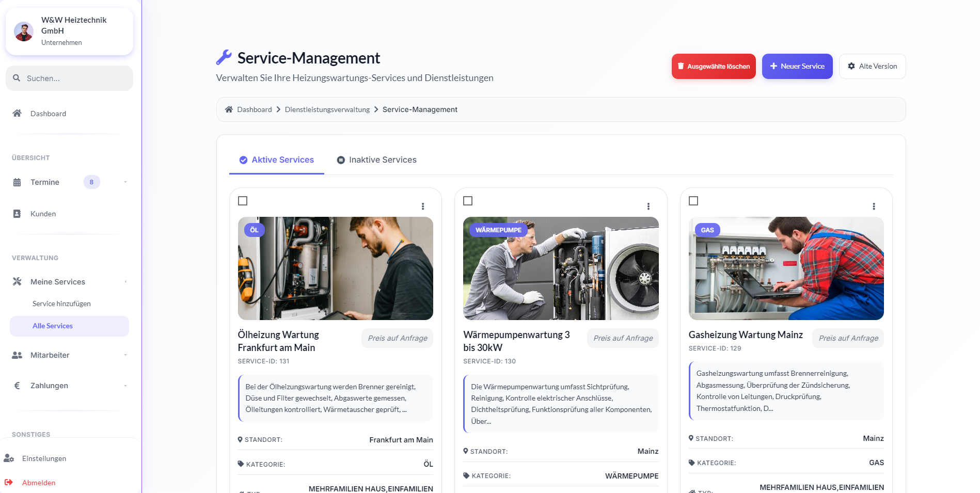Image resolution: width=980 pixels, height=493 pixels.
Task: Click the Dashboard home icon in breadcrumb
Action: pos(228,109)
